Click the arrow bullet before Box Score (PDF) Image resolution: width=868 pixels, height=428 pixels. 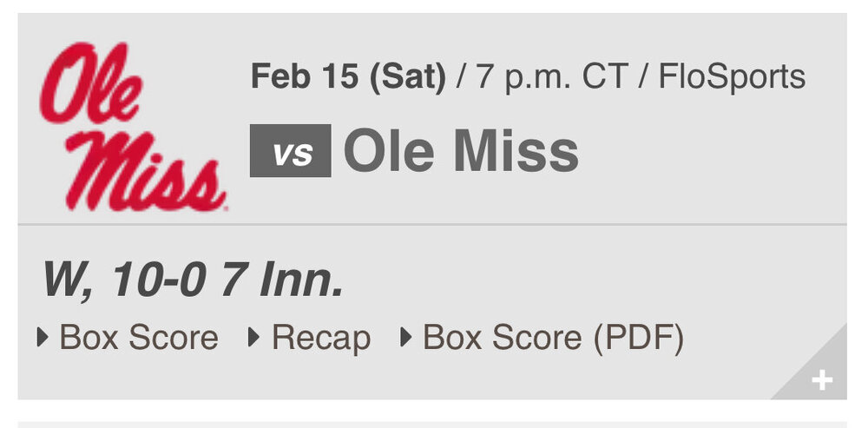tap(406, 337)
